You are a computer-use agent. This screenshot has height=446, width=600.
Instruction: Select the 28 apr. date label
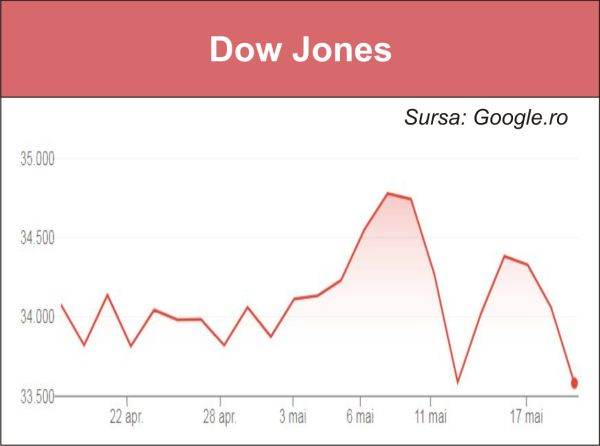tap(220, 417)
